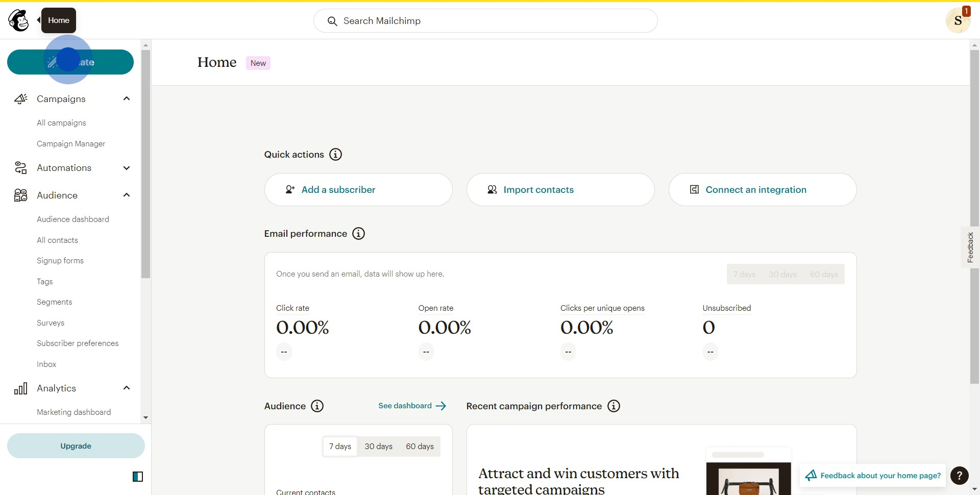The image size is (980, 495).
Task: Collapse the Audience menu section
Action: 127,195
